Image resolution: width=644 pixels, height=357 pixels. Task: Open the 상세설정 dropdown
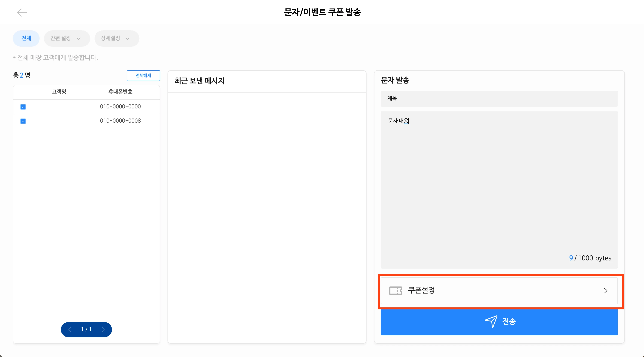point(117,38)
